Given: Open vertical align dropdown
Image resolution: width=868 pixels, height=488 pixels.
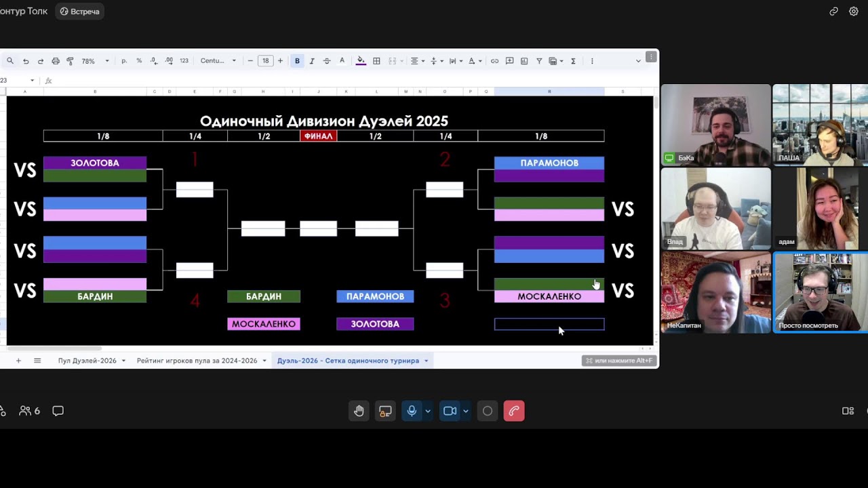Looking at the screenshot, I should (x=437, y=61).
